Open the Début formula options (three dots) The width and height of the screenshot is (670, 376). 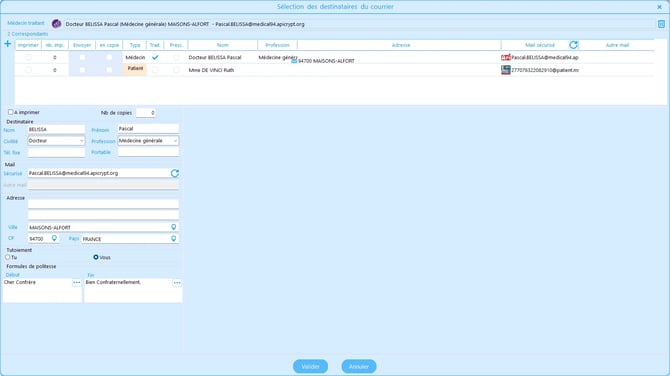coord(76,282)
